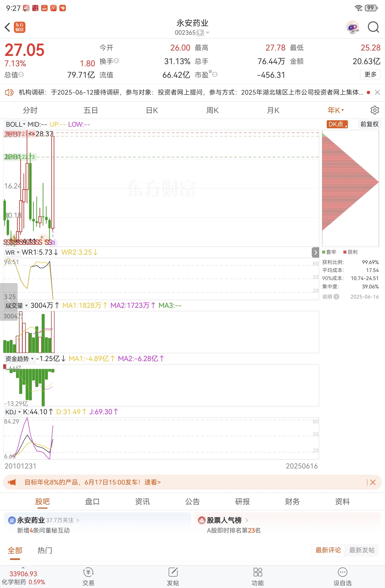Tap the 9:27 clock in status bar
Image resolution: width=385 pixels, height=588 pixels.
(13, 8)
